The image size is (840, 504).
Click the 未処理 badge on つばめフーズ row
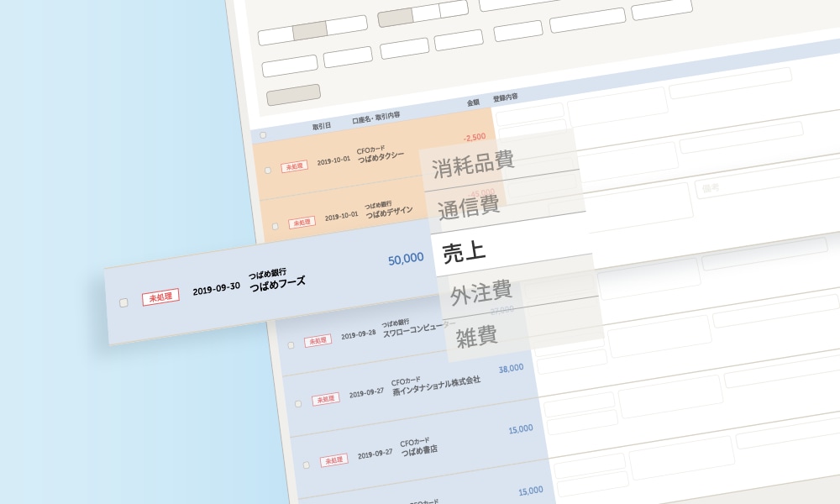pos(160,297)
